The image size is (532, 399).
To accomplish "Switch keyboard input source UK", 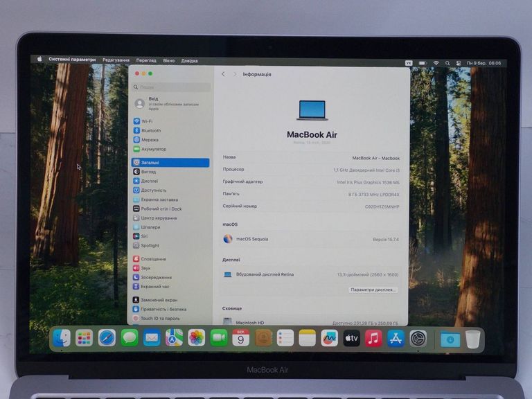I will pos(409,63).
